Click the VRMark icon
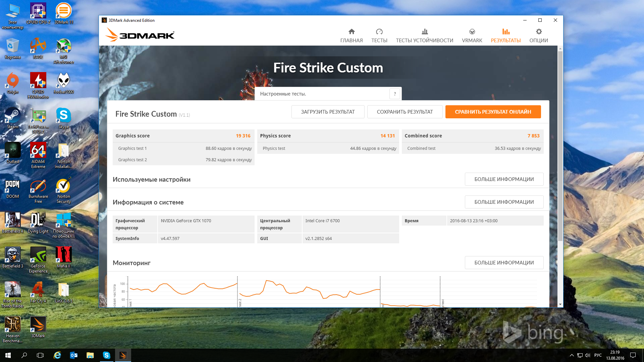The height and width of the screenshot is (362, 644). point(472,32)
